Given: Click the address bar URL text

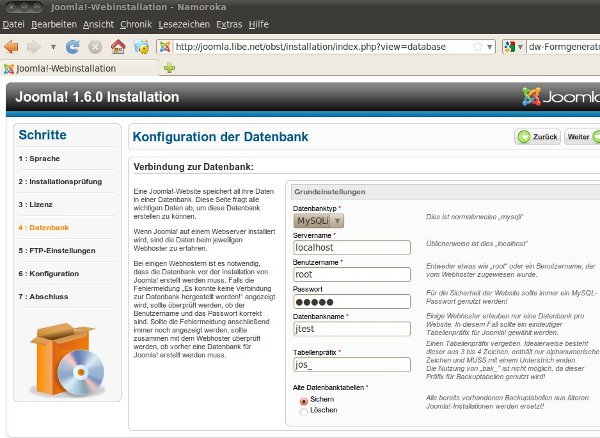Looking at the screenshot, I should [x=311, y=47].
